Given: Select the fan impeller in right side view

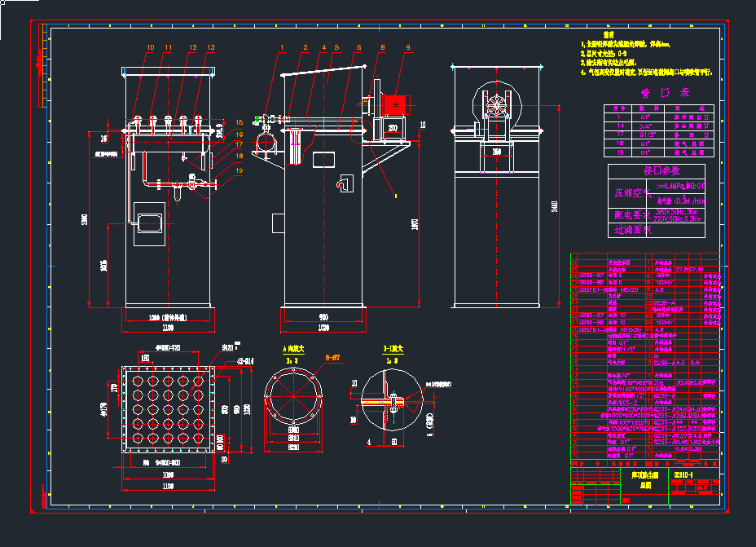Looking at the screenshot, I should [x=496, y=104].
